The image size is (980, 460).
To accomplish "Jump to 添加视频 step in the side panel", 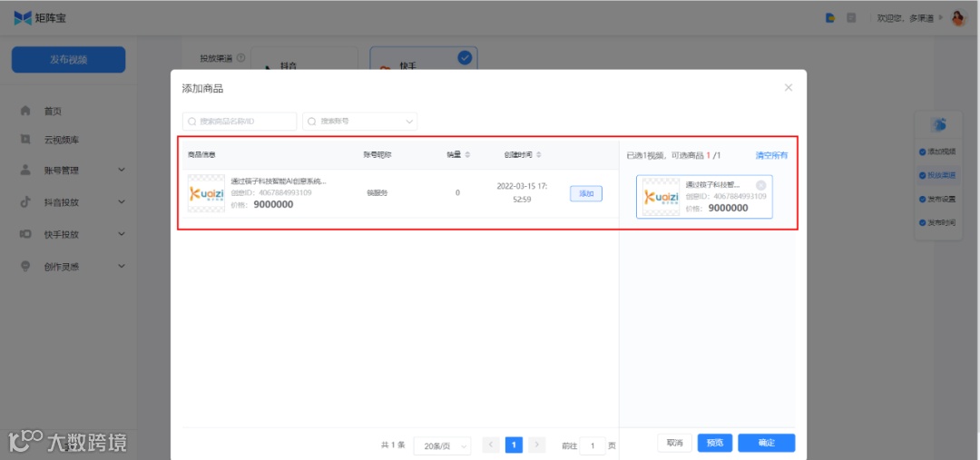I will (937, 152).
